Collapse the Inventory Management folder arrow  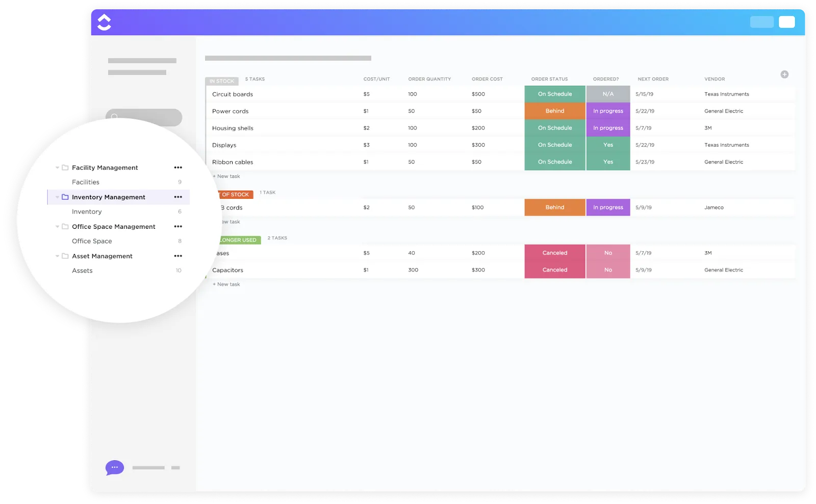click(57, 197)
